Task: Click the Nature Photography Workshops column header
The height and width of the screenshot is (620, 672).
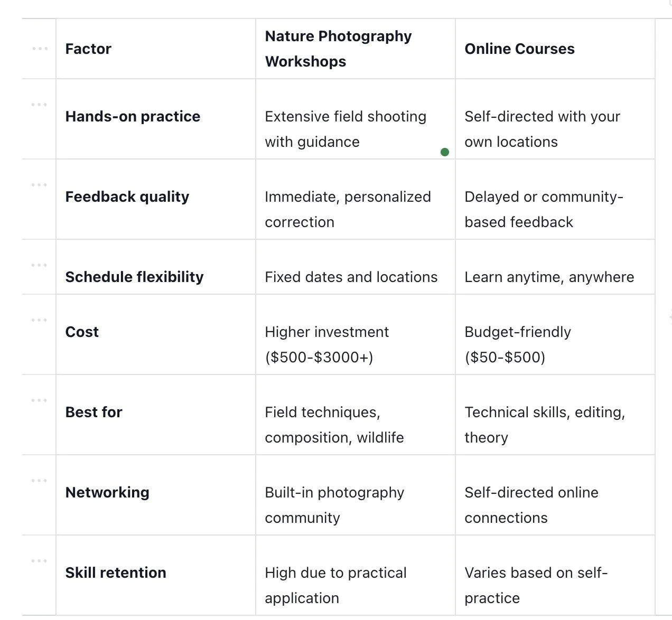Action: pyautogui.click(x=338, y=49)
